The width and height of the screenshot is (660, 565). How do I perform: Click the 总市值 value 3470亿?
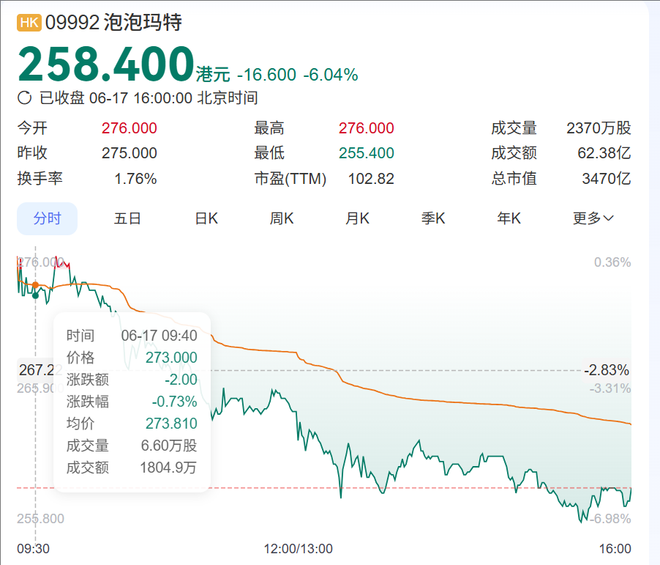point(607,179)
